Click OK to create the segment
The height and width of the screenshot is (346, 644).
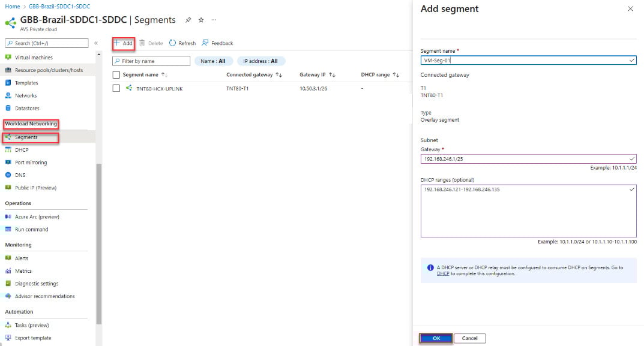click(x=436, y=338)
